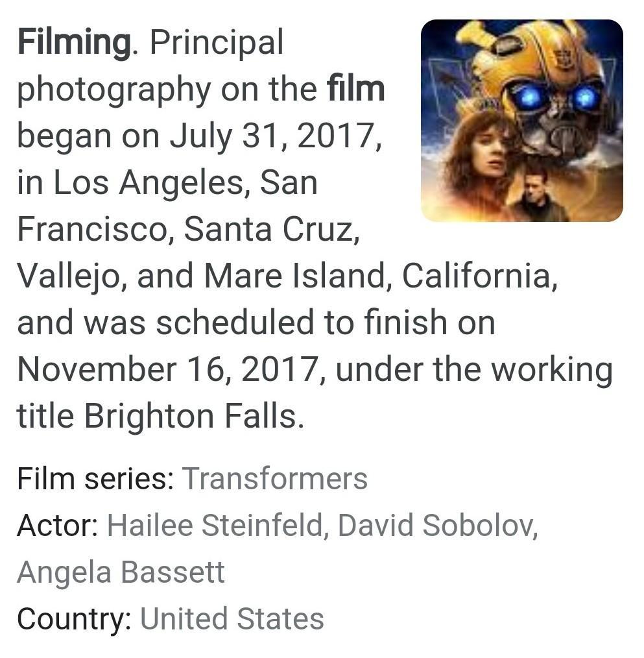
Task: Click the November 16, 2017 finish date text
Action: (x=171, y=369)
